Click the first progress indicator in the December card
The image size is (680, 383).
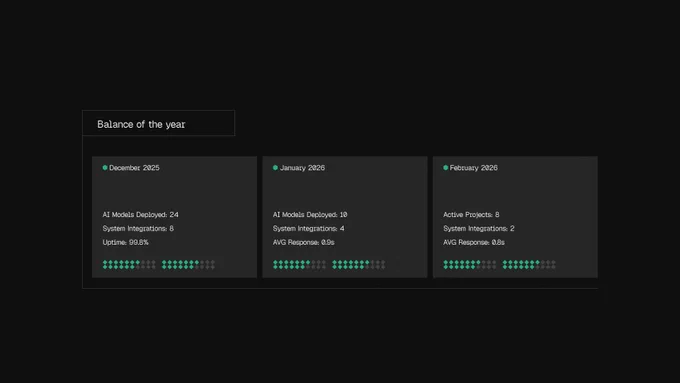tap(129, 265)
